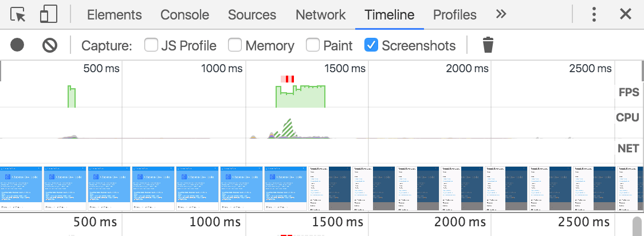Click the vertical scrollbar thumb
This screenshot has width=644, height=236.
(x=637, y=226)
